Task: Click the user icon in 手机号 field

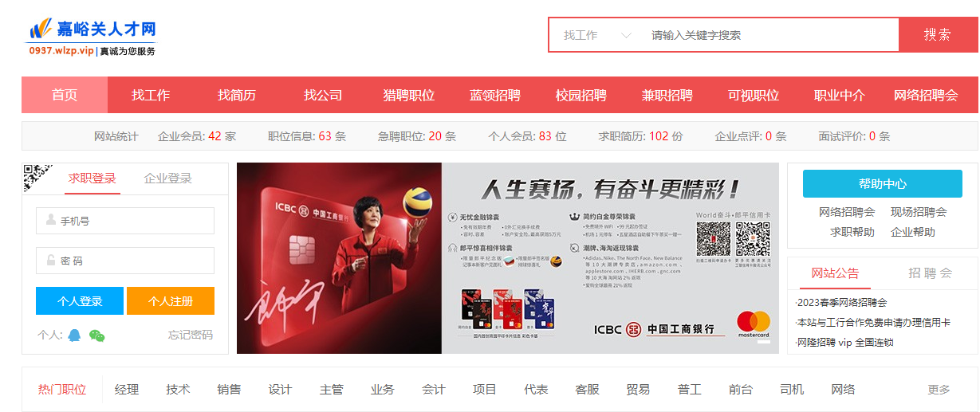Action: [50, 221]
